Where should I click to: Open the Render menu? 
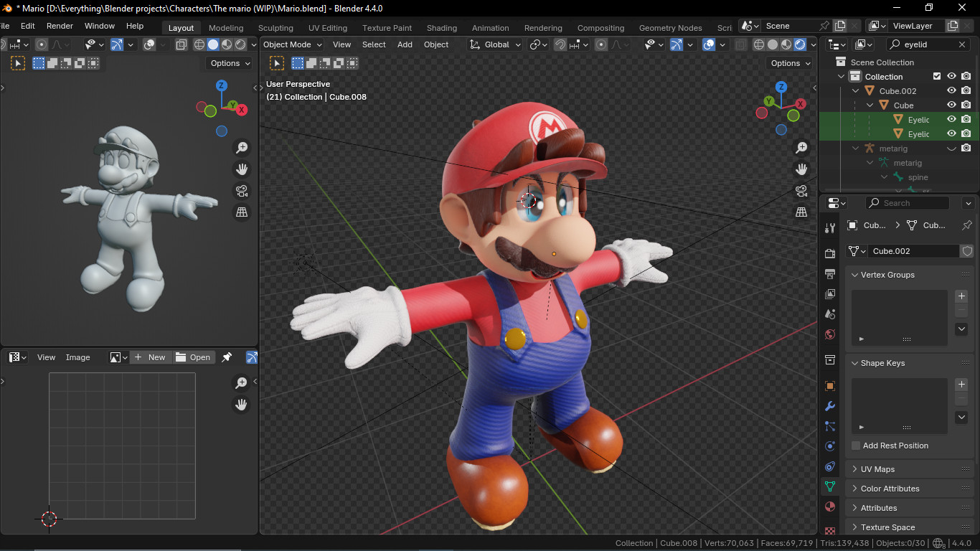[60, 26]
